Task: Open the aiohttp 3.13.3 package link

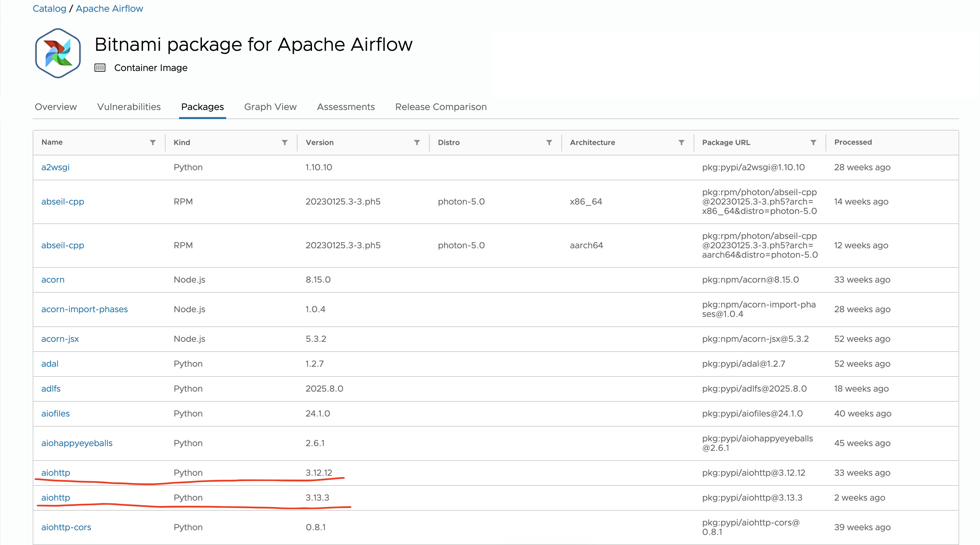Action: (x=56, y=498)
